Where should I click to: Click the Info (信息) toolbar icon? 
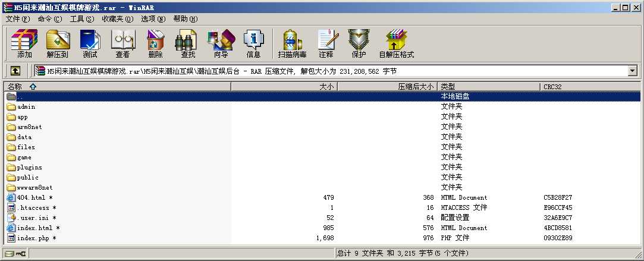pos(253,43)
